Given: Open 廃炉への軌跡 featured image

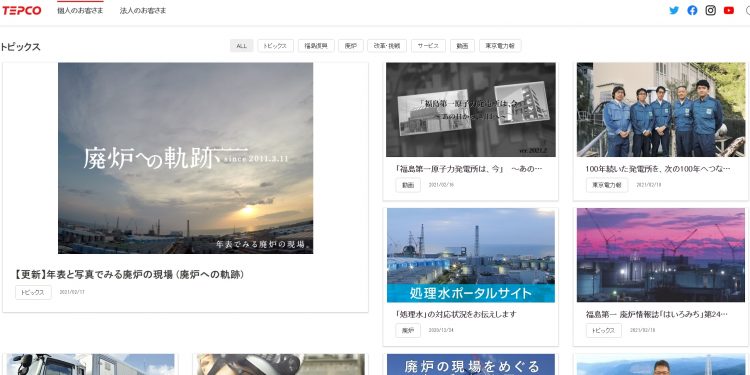Looking at the screenshot, I should (186, 158).
